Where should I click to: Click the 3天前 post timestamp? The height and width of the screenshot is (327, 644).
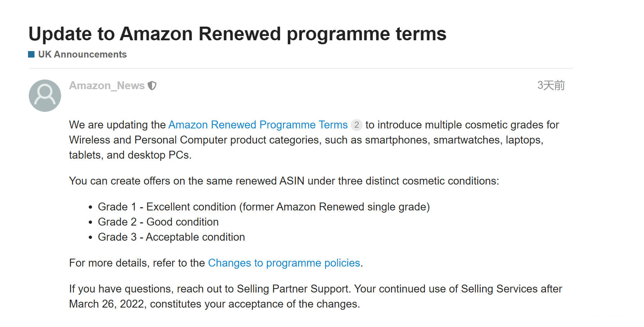point(551,86)
